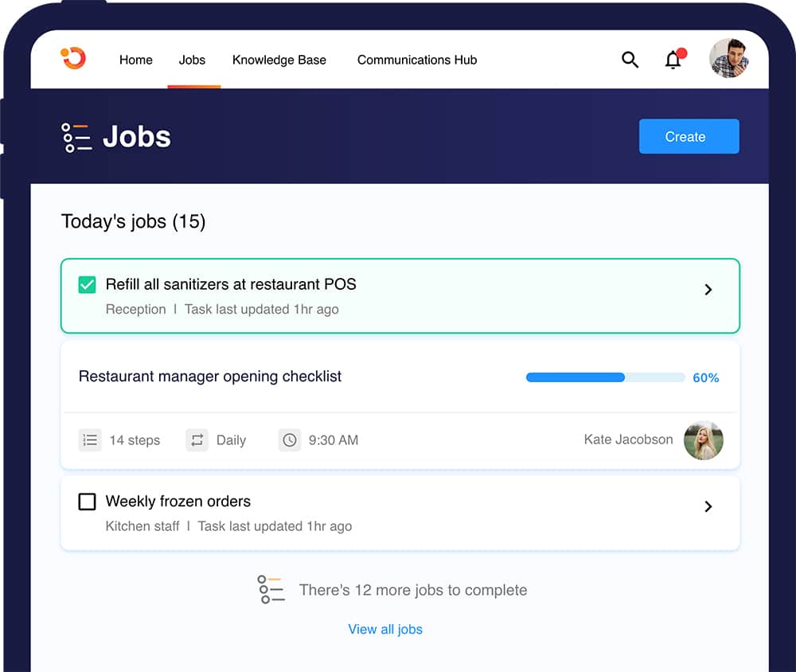The width and height of the screenshot is (796, 672).
Task: Expand Weekly frozen orders chevron
Action: [708, 506]
